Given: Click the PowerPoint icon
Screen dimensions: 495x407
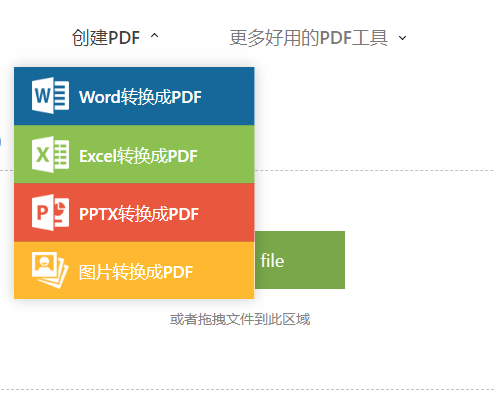Looking at the screenshot, I should [x=50, y=212].
